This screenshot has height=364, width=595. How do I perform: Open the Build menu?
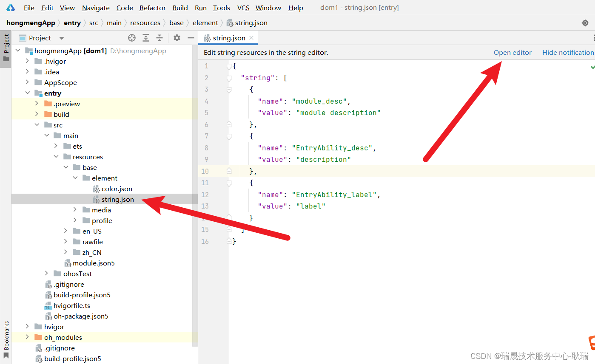[180, 8]
